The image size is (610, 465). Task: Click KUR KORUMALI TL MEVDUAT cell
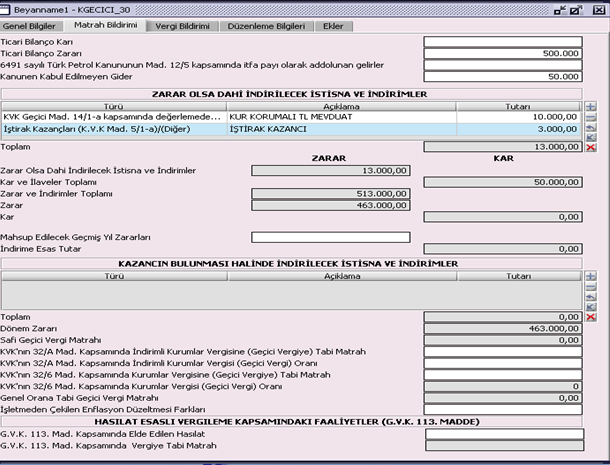point(341,117)
